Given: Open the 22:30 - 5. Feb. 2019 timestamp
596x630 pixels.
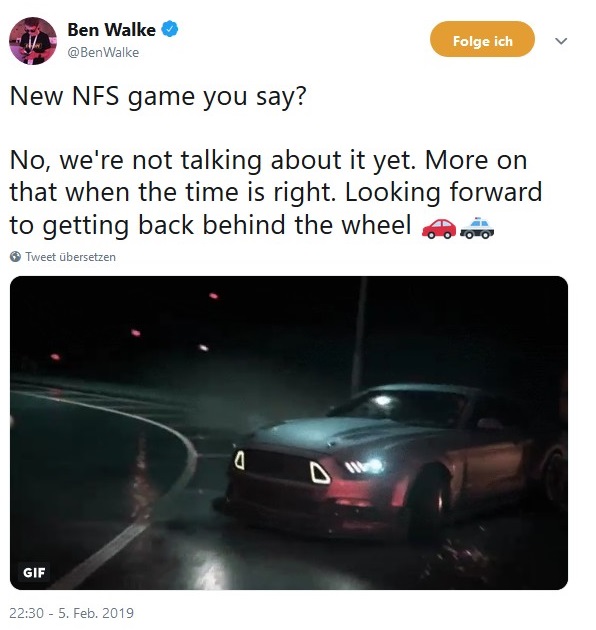Looking at the screenshot, I should 72,613.
